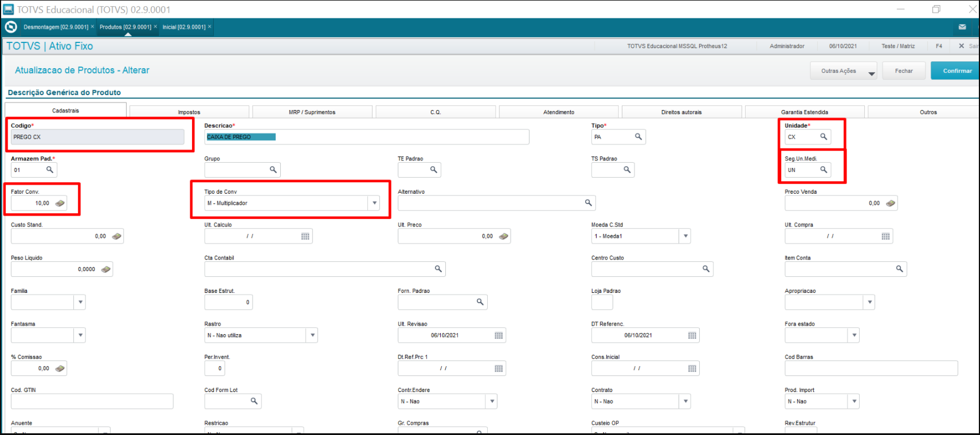Click the Confirmar button
The image size is (980, 435).
pyautogui.click(x=957, y=70)
